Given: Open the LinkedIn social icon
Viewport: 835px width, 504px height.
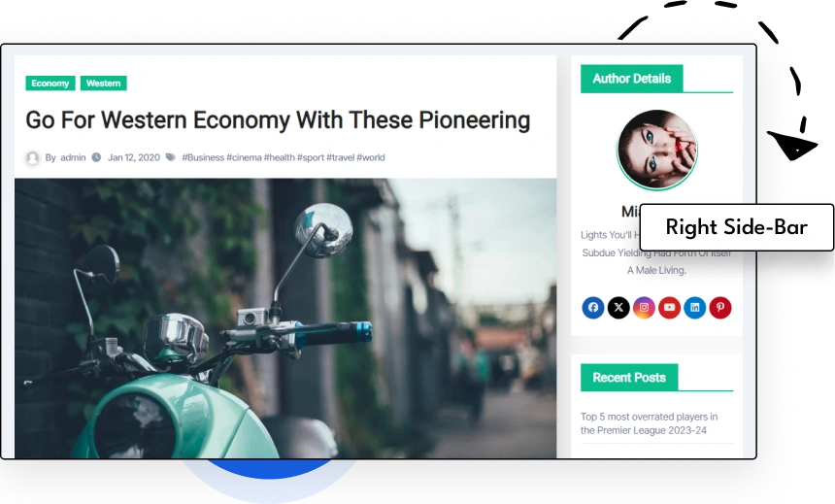Looking at the screenshot, I should [x=695, y=308].
